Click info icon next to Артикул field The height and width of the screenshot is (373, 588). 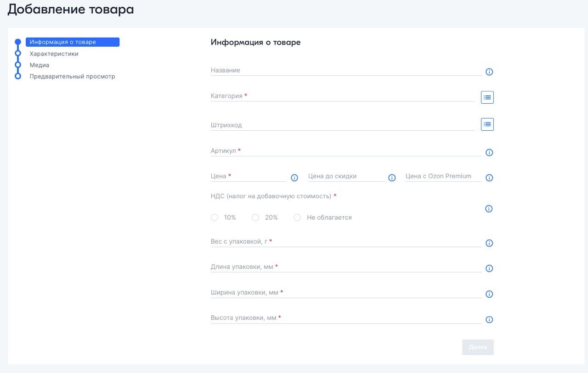pyautogui.click(x=489, y=152)
